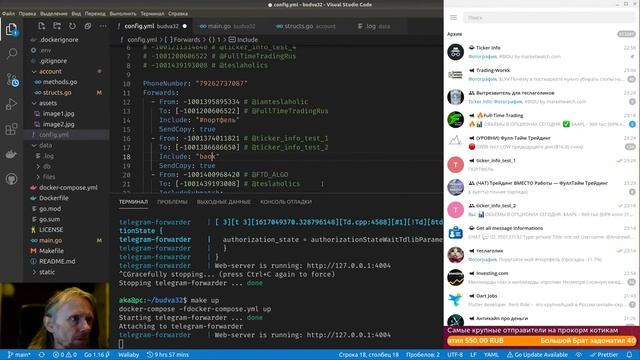Open ticker_info_test_1 chat in Telegram
Image resolution: width=640 pixels, height=360 pixels.
[x=542, y=165]
